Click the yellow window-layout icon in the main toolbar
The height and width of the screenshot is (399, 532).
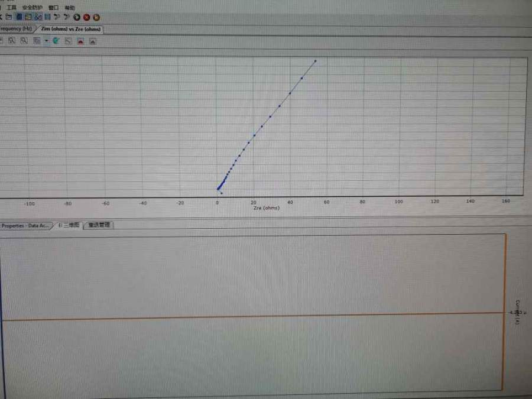[x=28, y=17]
